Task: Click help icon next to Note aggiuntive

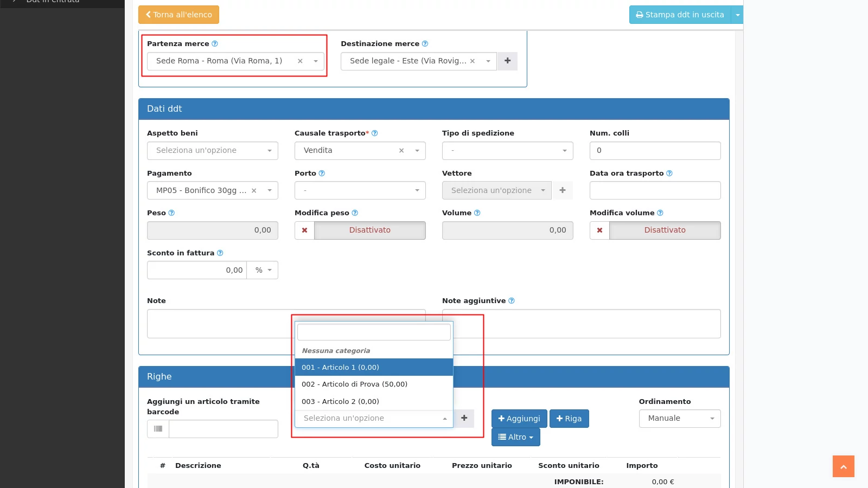Action: click(512, 300)
